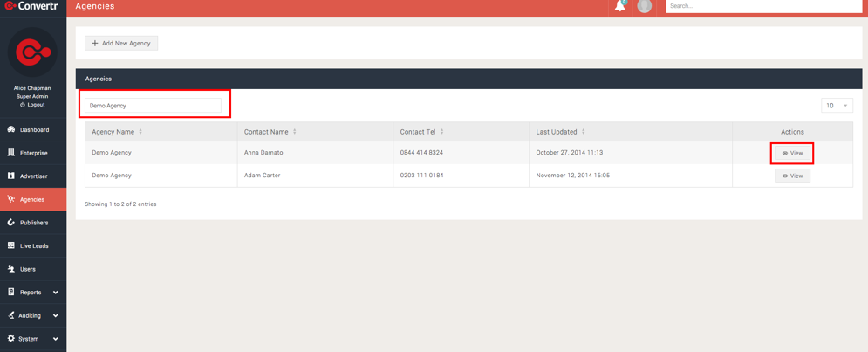
Task: Navigate to Live Leads
Action: tap(33, 245)
